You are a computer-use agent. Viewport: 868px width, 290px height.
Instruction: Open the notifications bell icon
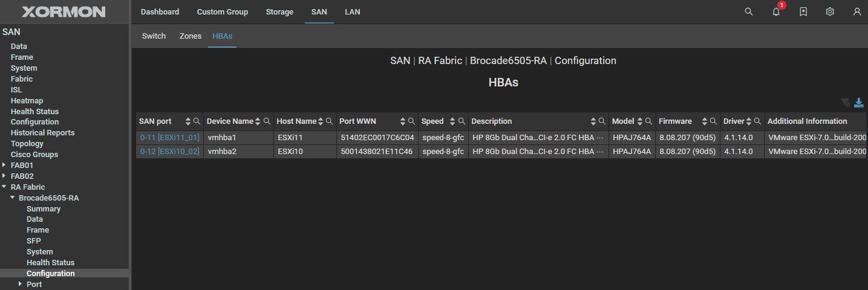point(776,11)
